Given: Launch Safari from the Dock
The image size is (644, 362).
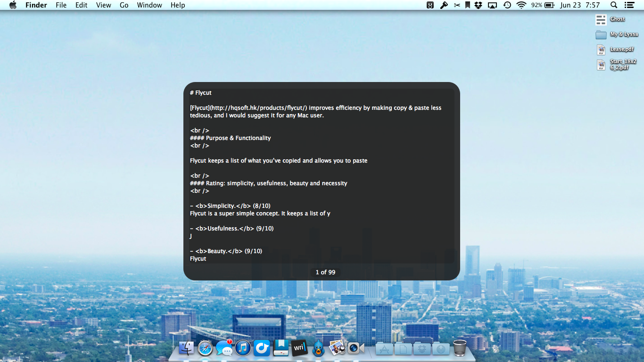Looking at the screenshot, I should (206, 348).
